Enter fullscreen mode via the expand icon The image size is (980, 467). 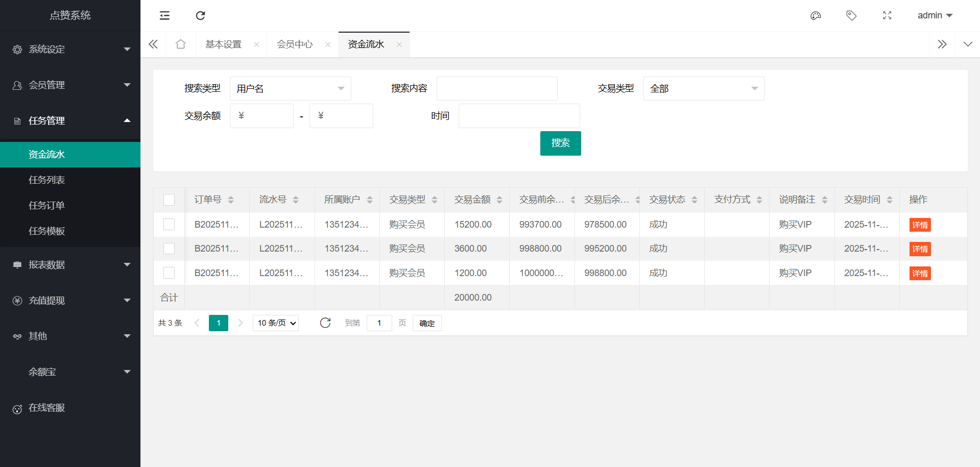pyautogui.click(x=887, y=15)
